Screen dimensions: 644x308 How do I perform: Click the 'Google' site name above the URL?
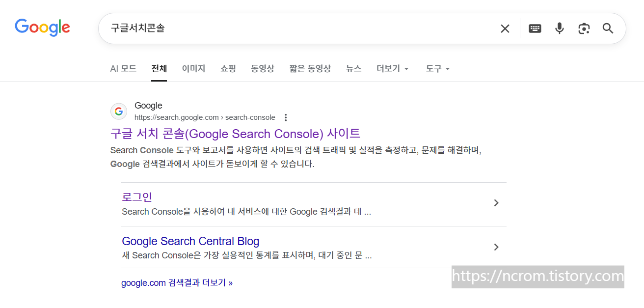click(148, 106)
